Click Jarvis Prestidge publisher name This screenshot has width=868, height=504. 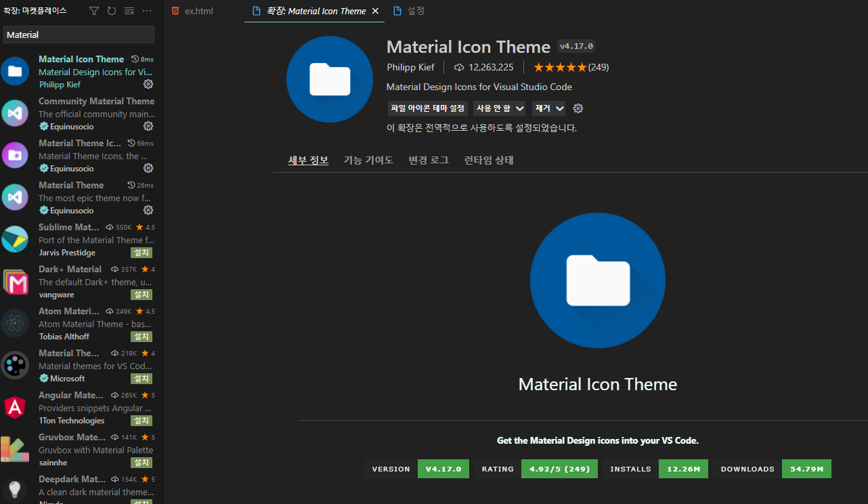(67, 253)
